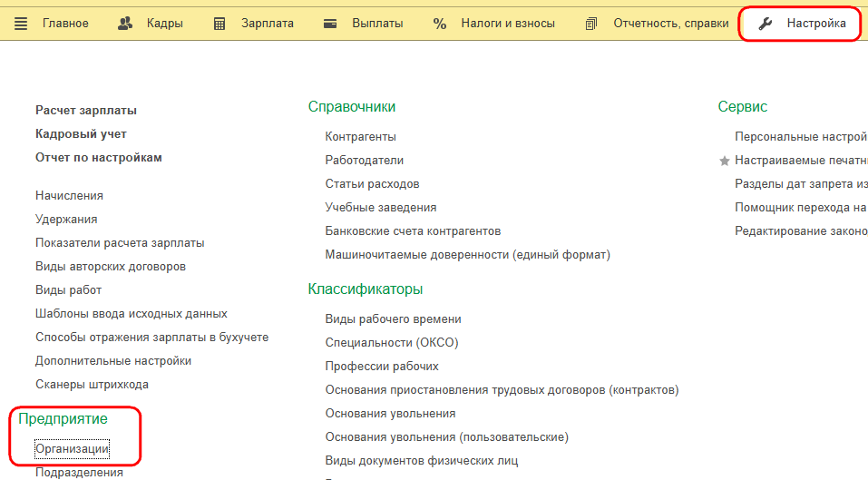The image size is (868, 480).
Task: Open the Главное section
Action: 65,24
